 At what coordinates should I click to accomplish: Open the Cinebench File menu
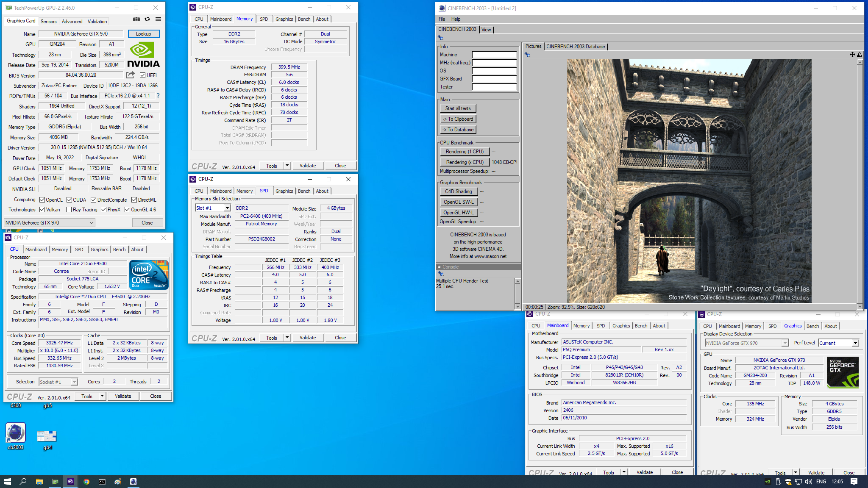442,19
